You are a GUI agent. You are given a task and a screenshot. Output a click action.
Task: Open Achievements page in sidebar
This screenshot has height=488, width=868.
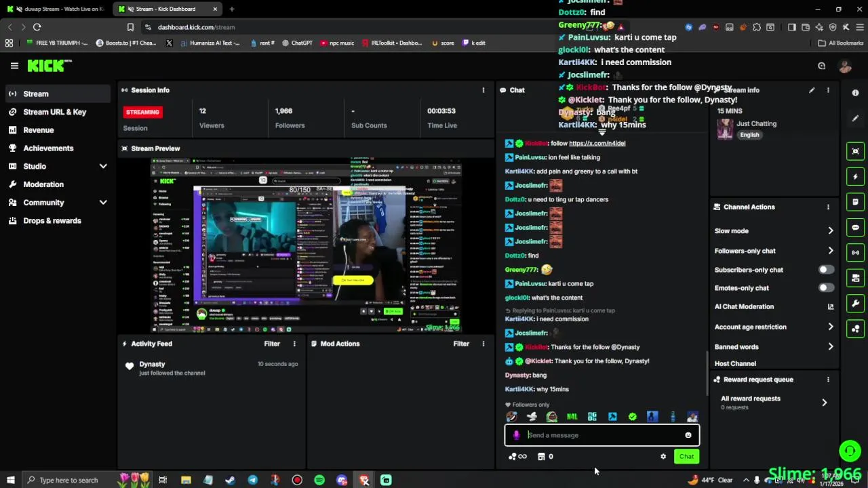57,148
